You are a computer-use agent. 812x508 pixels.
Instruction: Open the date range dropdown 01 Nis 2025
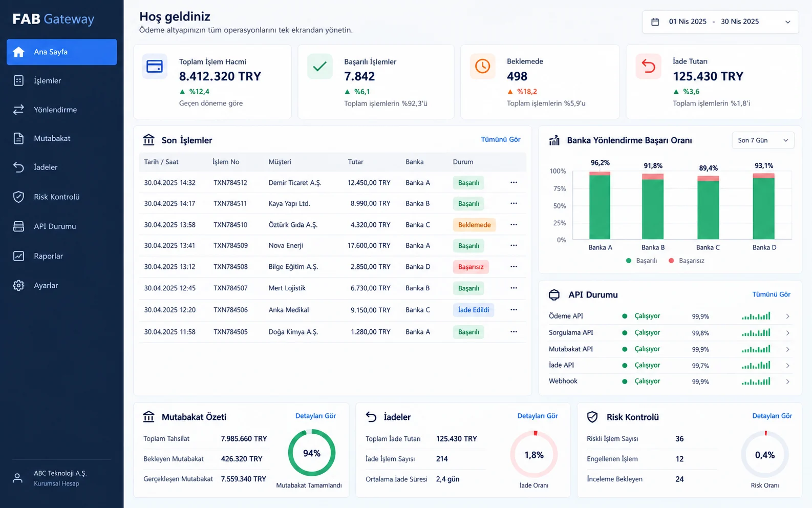coord(720,22)
